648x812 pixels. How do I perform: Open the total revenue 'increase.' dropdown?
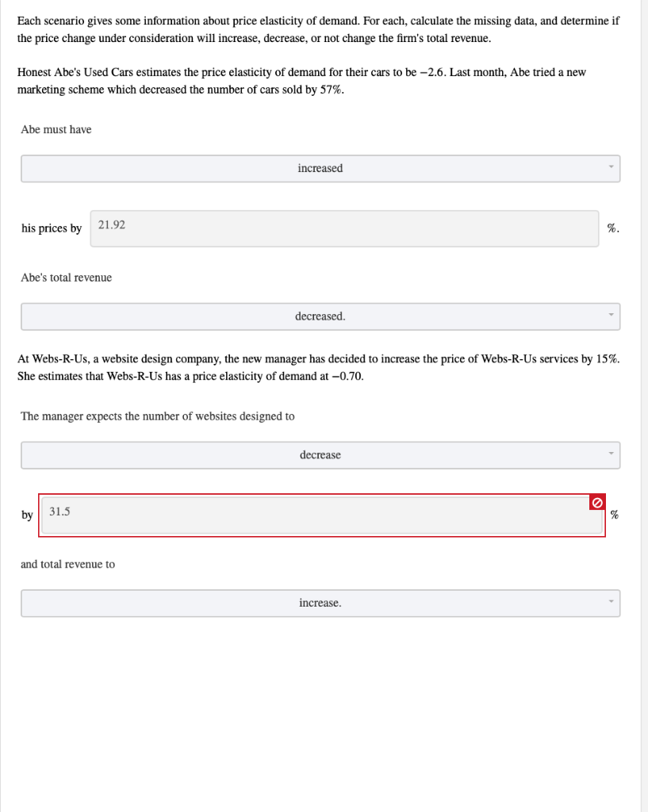(320, 603)
